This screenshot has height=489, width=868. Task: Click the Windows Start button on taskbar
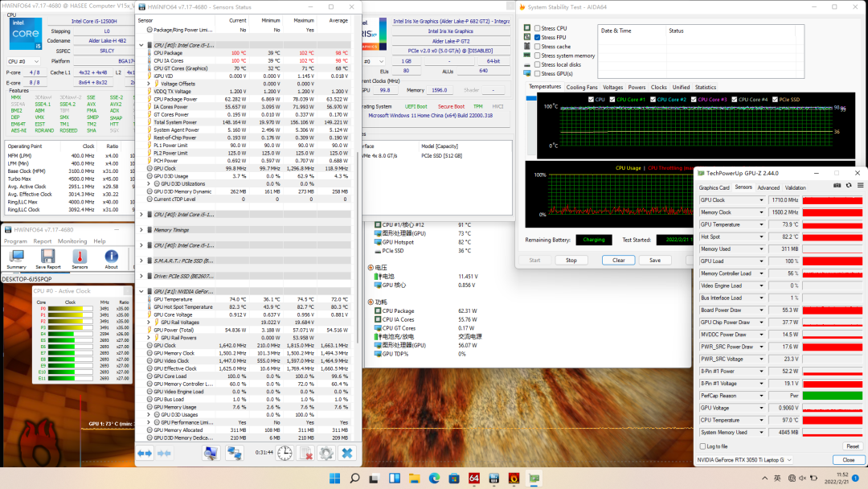coord(335,479)
